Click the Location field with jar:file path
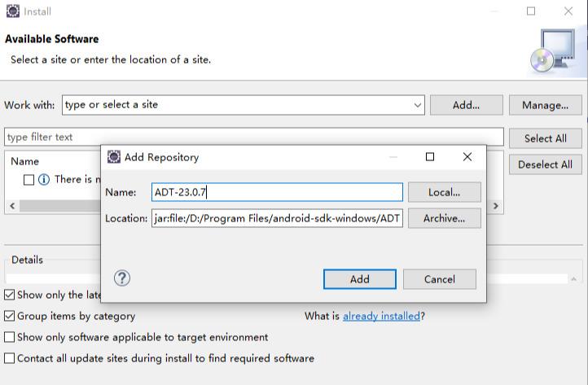The height and width of the screenshot is (385, 588). (277, 218)
